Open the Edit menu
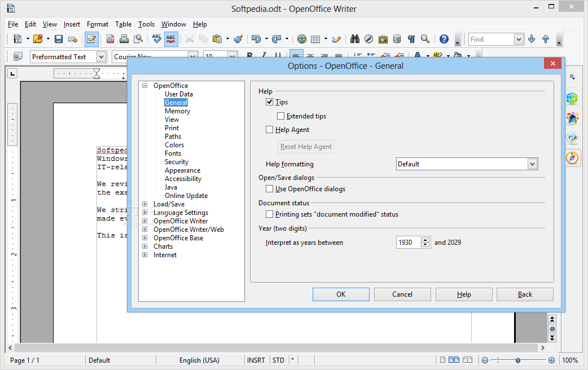This screenshot has height=370, width=588. click(30, 24)
